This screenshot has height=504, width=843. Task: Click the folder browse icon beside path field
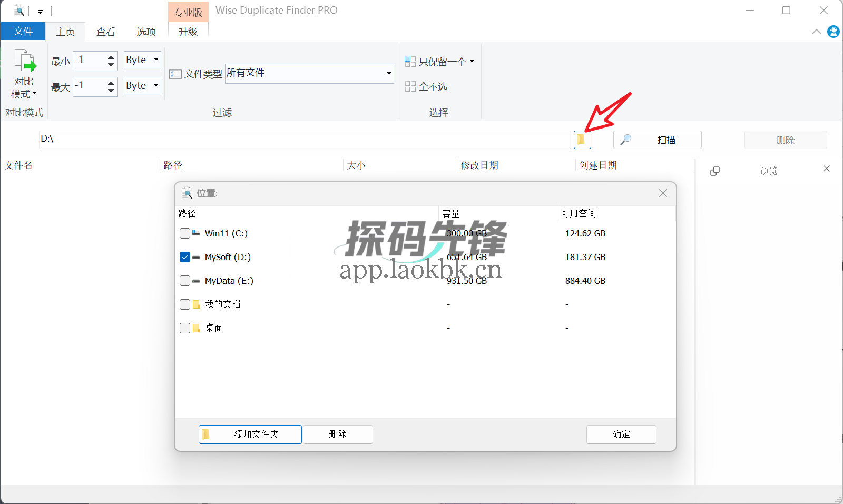click(582, 140)
